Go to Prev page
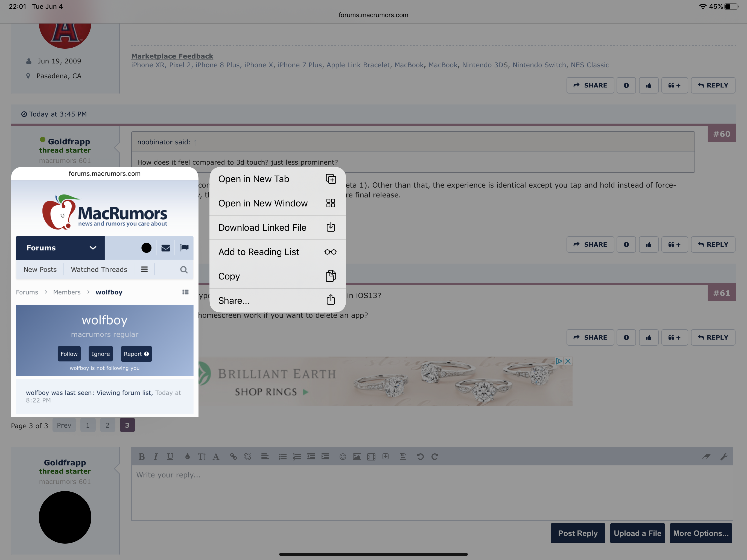This screenshot has width=747, height=560. 64,425
